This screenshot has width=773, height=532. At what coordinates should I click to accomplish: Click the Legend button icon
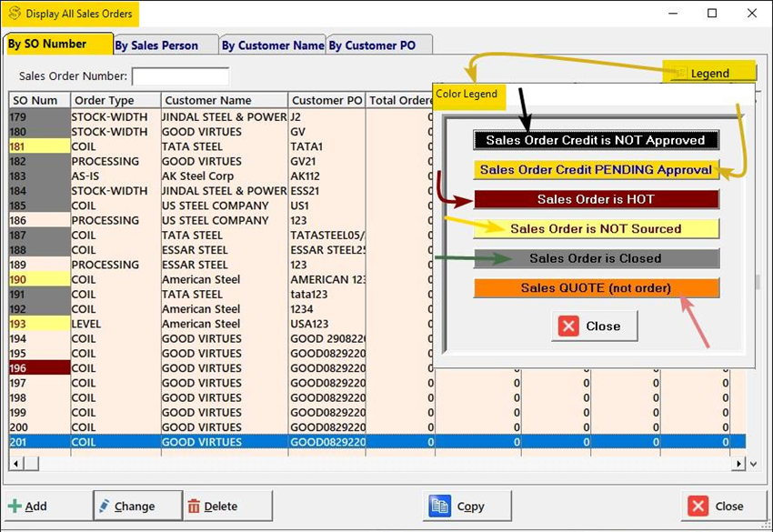[679, 73]
